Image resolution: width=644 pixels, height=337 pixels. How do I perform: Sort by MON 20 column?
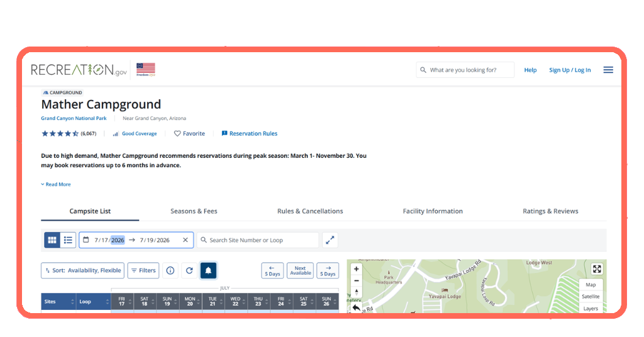click(x=191, y=302)
